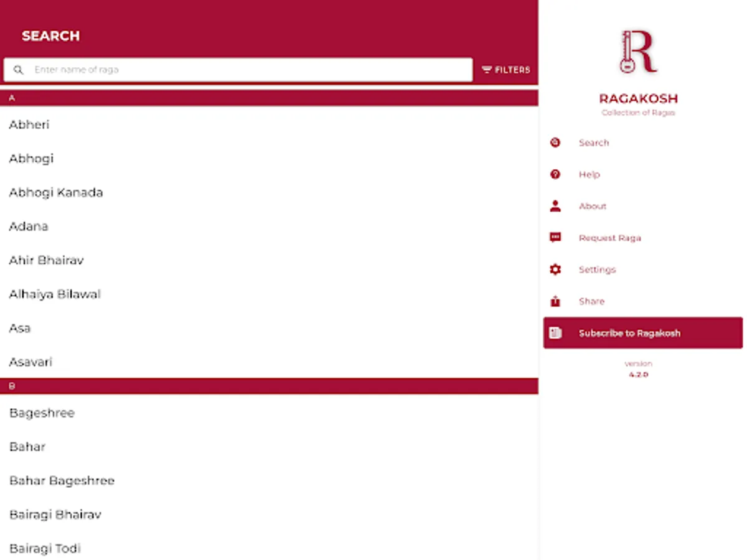This screenshot has height=560, width=747.
Task: Open the Bahar raga
Action: click(269, 447)
